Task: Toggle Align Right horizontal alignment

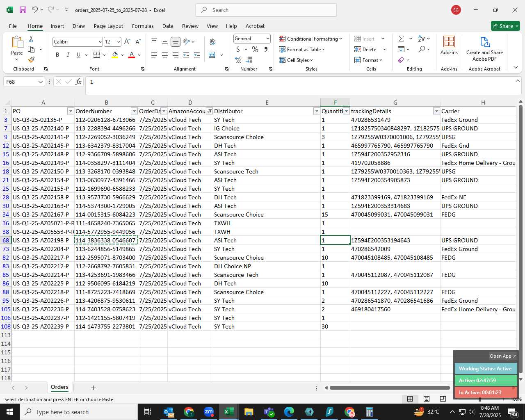Action: pyautogui.click(x=175, y=55)
